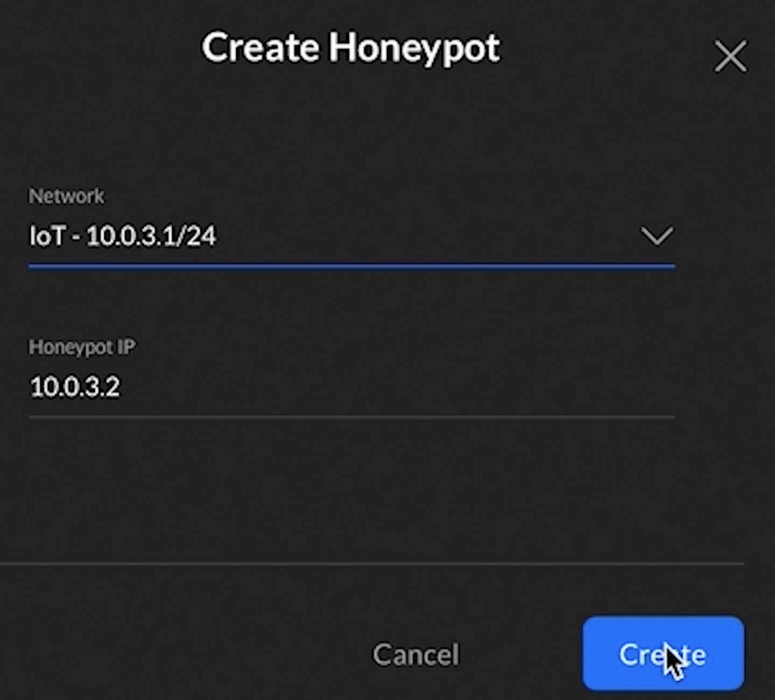The width and height of the screenshot is (775, 700).
Task: Click the Create Honeypot title heading
Action: click(351, 48)
